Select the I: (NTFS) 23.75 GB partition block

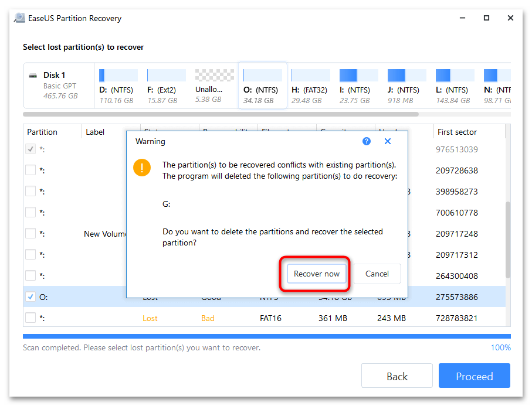click(x=358, y=86)
